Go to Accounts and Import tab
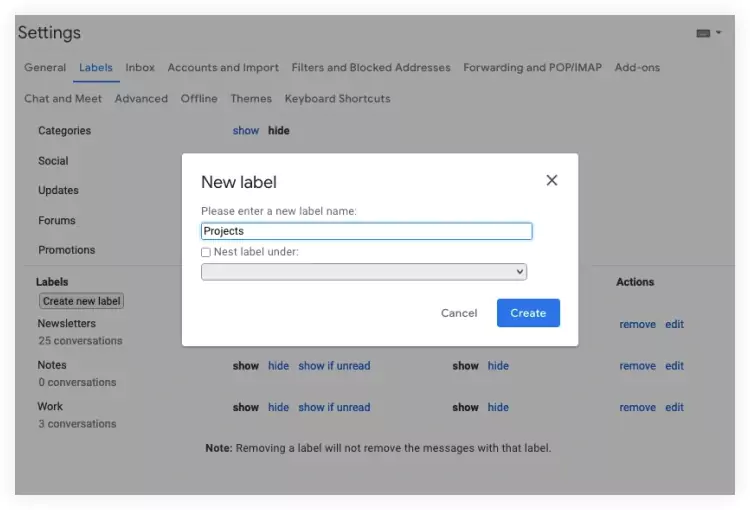 tap(223, 68)
